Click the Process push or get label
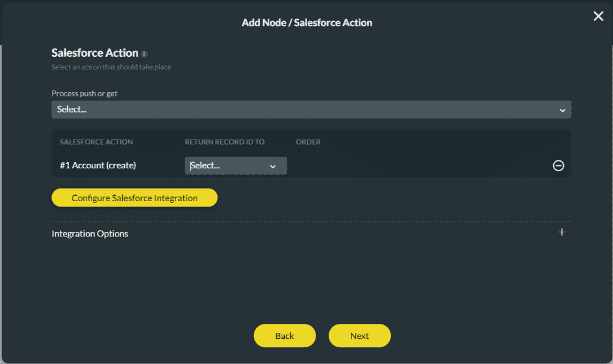This screenshot has width=613, height=364. pos(84,93)
